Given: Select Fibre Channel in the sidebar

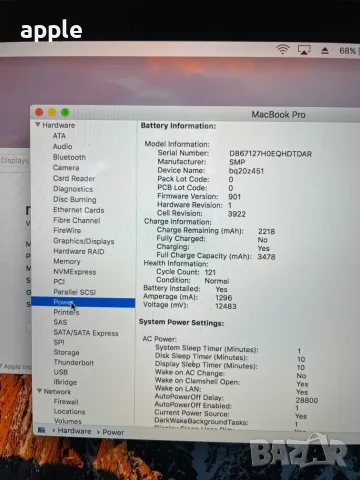Looking at the screenshot, I should pyautogui.click(x=77, y=220).
